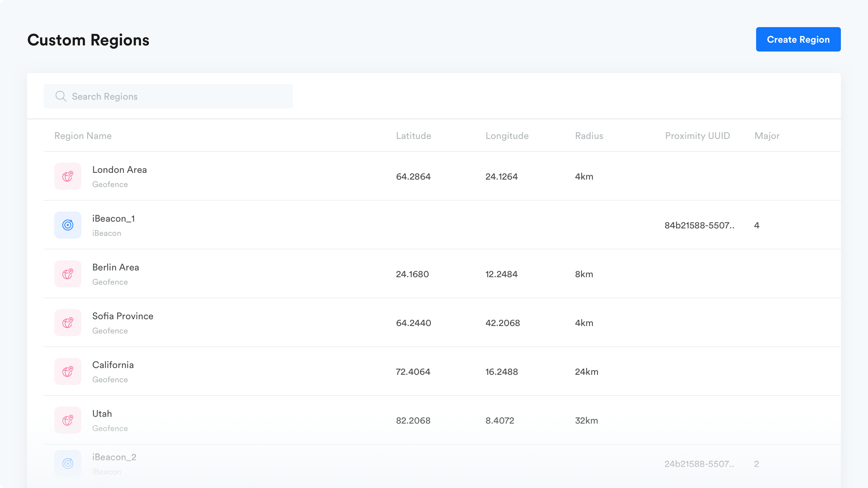
Task: Sort by Region Name column header
Action: pos(83,136)
